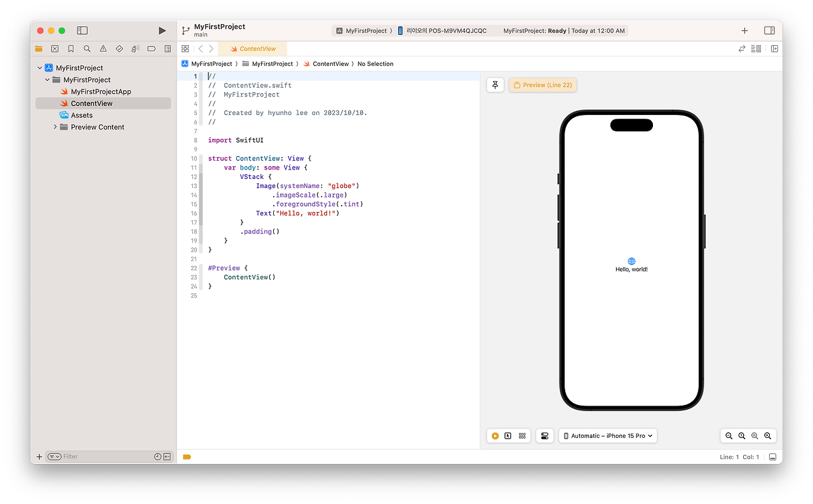Toggle the preview pin button
The width and height of the screenshot is (813, 504).
click(x=495, y=84)
